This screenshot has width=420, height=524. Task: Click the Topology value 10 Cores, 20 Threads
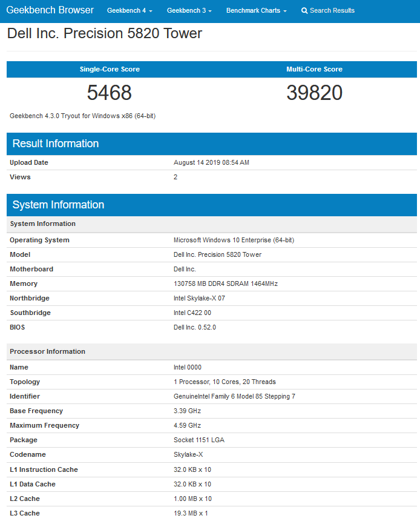[x=225, y=382]
